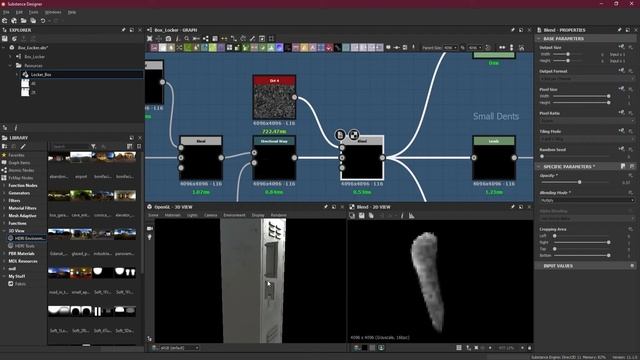Click the camera icon at left of 3D View

150,229
